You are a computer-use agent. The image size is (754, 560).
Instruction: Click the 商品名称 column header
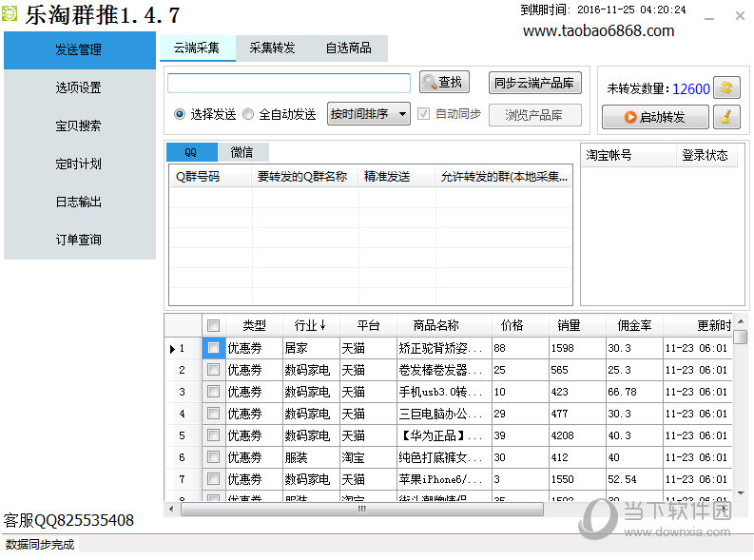point(445,325)
